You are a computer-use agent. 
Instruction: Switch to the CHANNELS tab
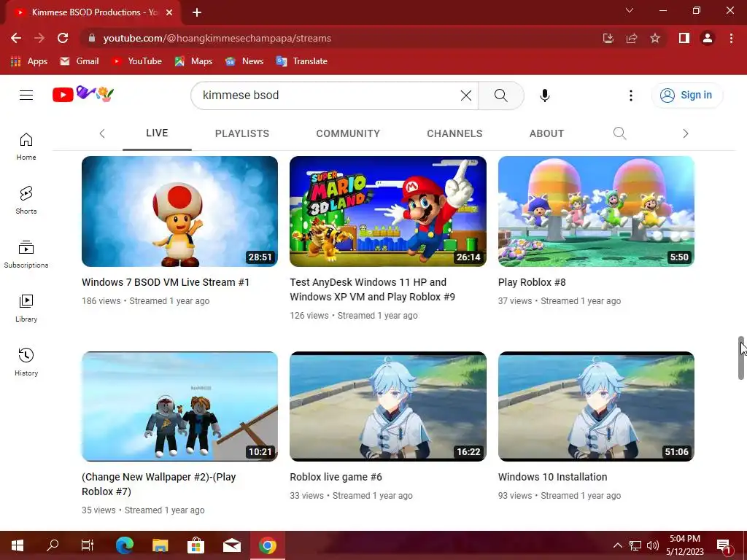coord(454,134)
